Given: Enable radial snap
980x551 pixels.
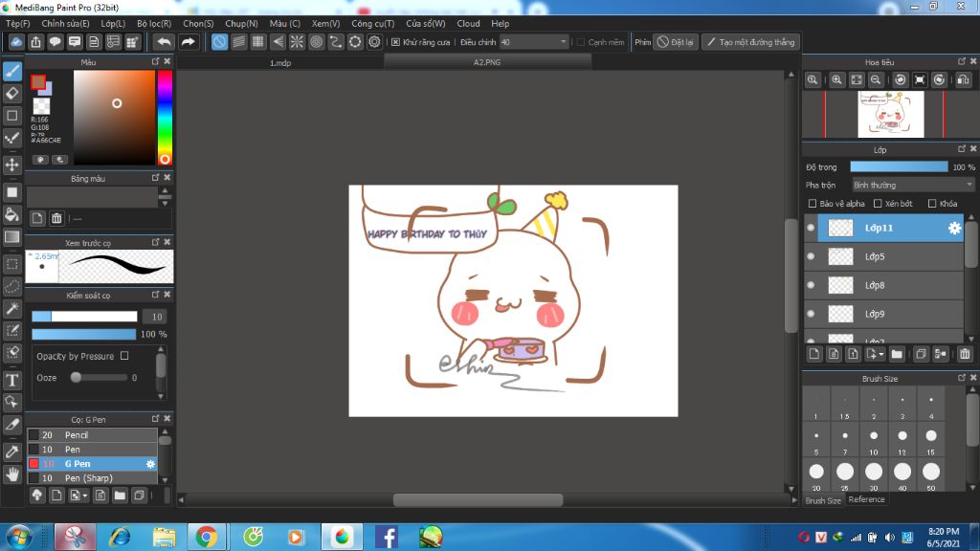Looking at the screenshot, I should [297, 42].
